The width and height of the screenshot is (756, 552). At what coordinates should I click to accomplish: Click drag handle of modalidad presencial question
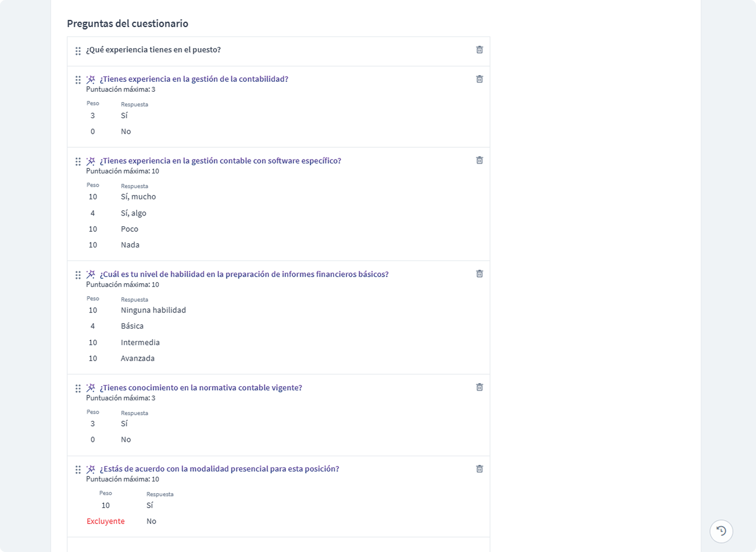click(78, 470)
